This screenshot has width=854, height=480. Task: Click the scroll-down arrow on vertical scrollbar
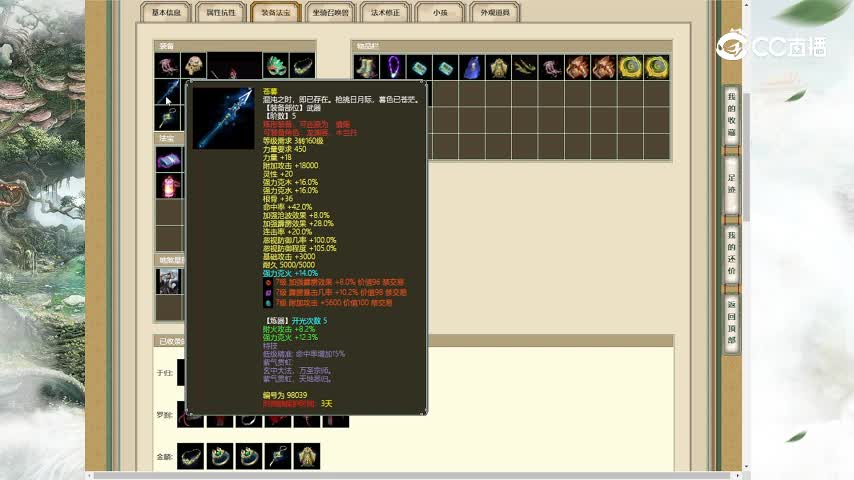(747, 467)
